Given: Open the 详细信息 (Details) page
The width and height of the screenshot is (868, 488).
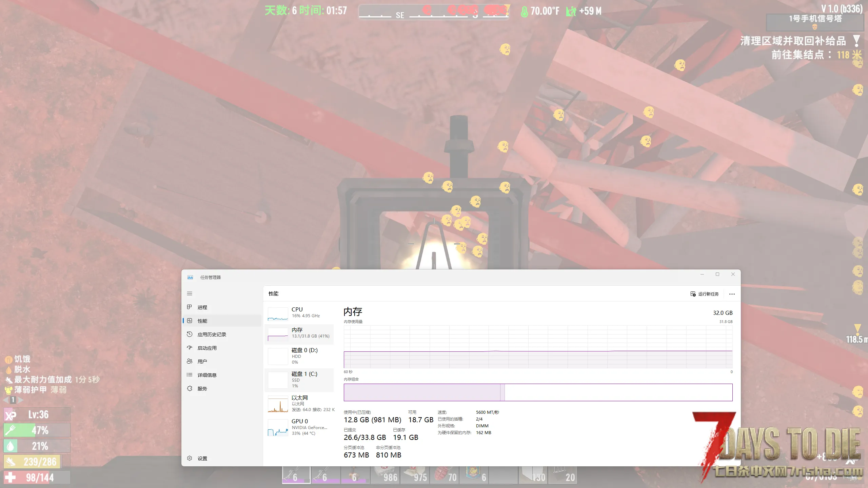Looking at the screenshot, I should click(222, 375).
